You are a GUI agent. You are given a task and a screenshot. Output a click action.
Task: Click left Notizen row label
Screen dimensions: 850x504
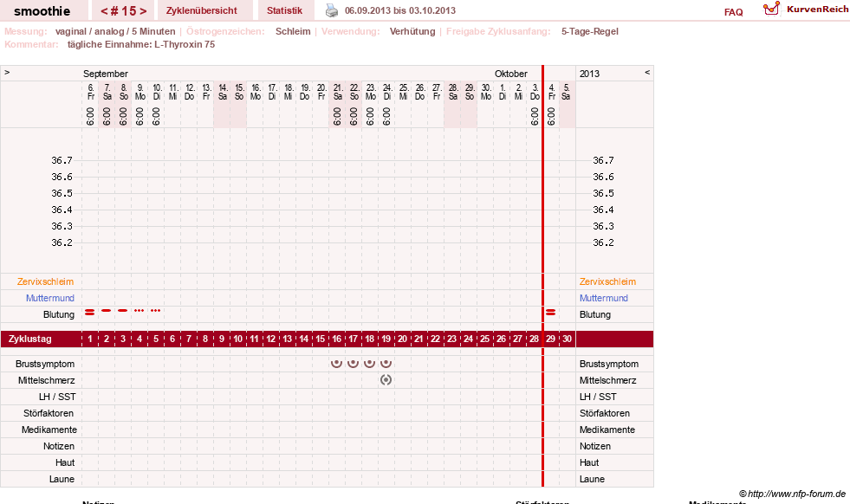[x=59, y=446]
